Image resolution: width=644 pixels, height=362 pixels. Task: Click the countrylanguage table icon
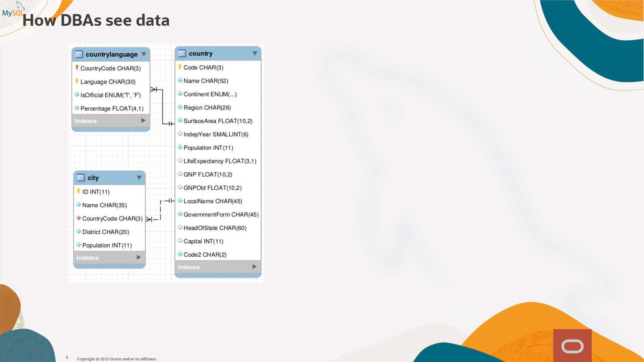tap(79, 54)
